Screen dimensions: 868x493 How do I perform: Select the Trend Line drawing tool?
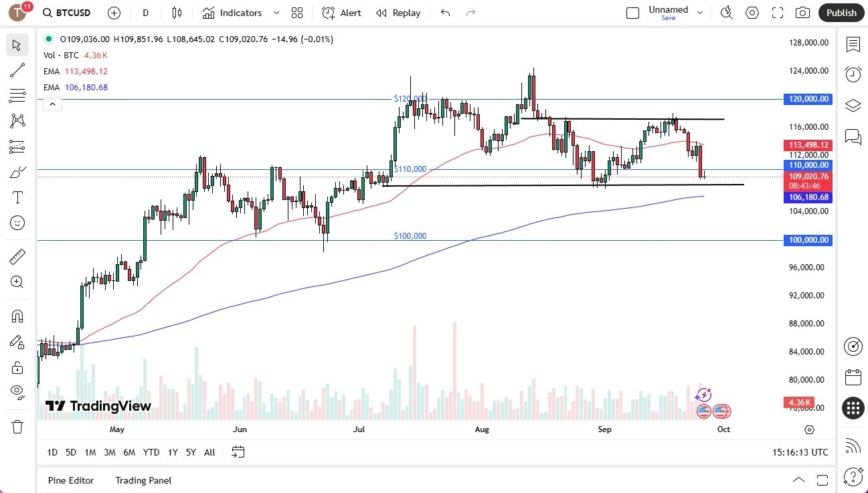click(17, 70)
